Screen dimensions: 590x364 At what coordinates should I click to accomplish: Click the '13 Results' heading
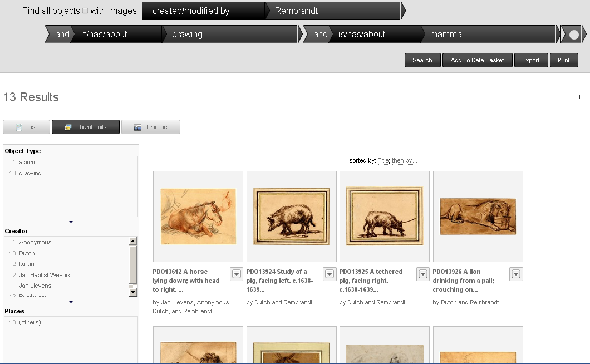click(x=31, y=97)
